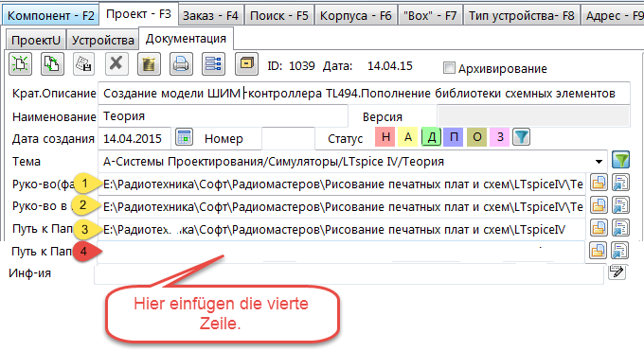
Task: Browse folder for empty Путь к Пап row
Action: pos(598,251)
